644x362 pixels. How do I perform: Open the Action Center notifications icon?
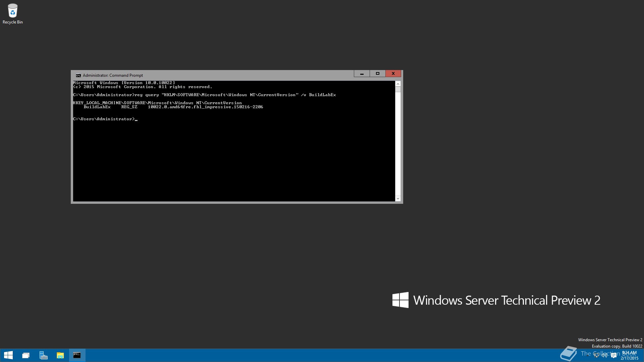point(614,355)
